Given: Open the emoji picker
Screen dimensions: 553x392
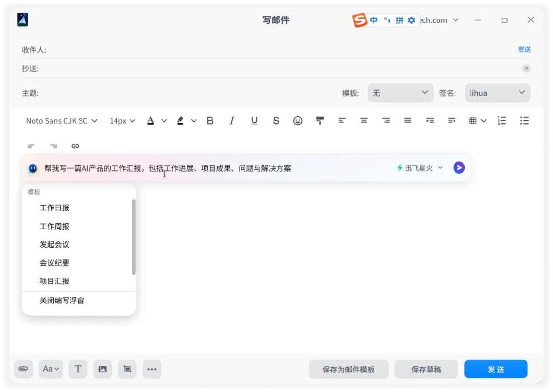Looking at the screenshot, I should pos(297,121).
